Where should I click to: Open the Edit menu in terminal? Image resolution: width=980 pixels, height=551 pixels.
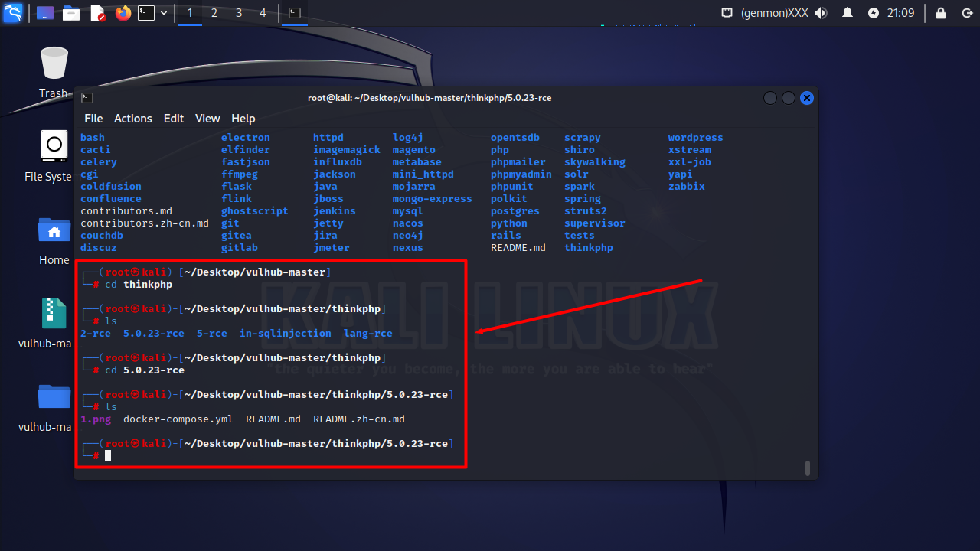174,119
